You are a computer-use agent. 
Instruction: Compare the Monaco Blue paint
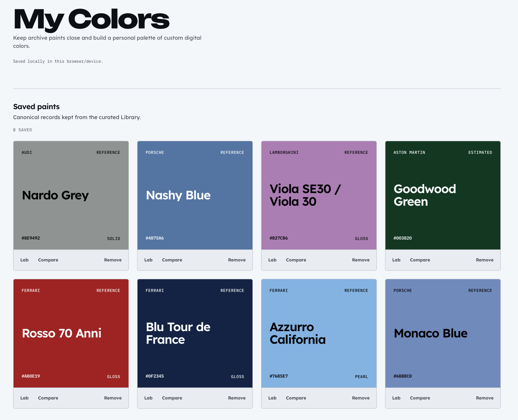[x=420, y=398]
